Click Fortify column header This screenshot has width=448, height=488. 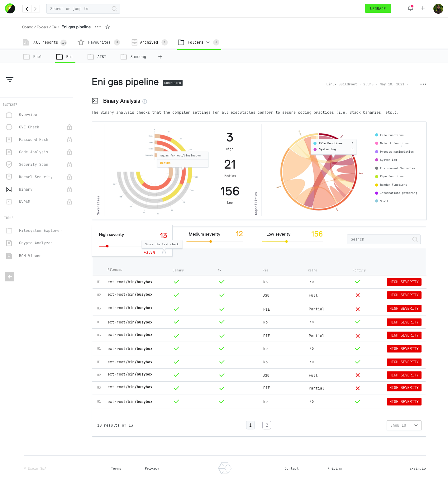click(x=359, y=270)
